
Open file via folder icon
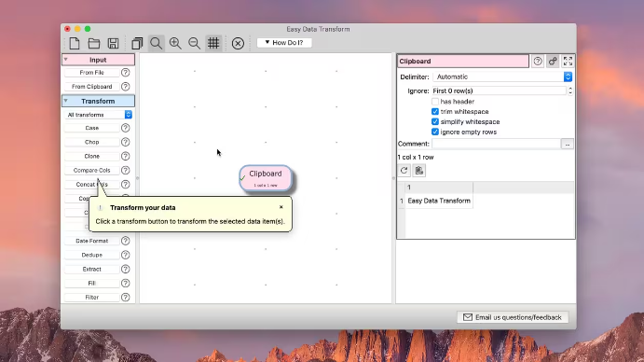(x=94, y=43)
